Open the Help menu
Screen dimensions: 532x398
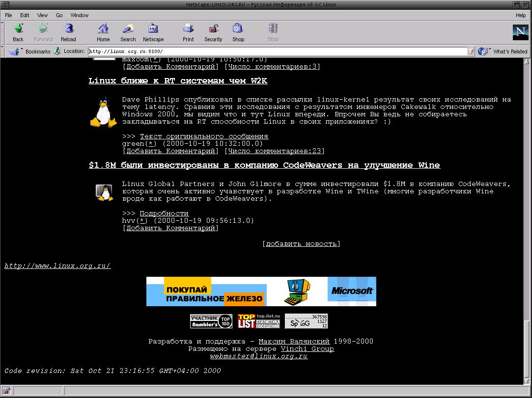coord(520,15)
